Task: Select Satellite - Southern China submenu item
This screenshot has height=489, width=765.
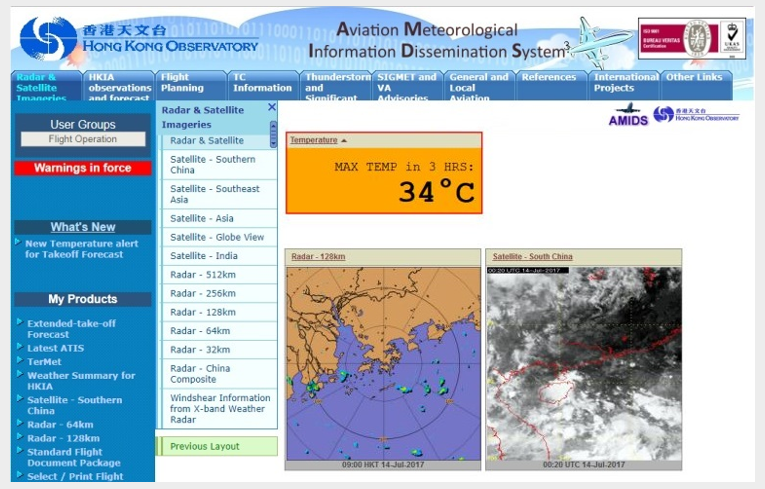Action: [x=219, y=164]
